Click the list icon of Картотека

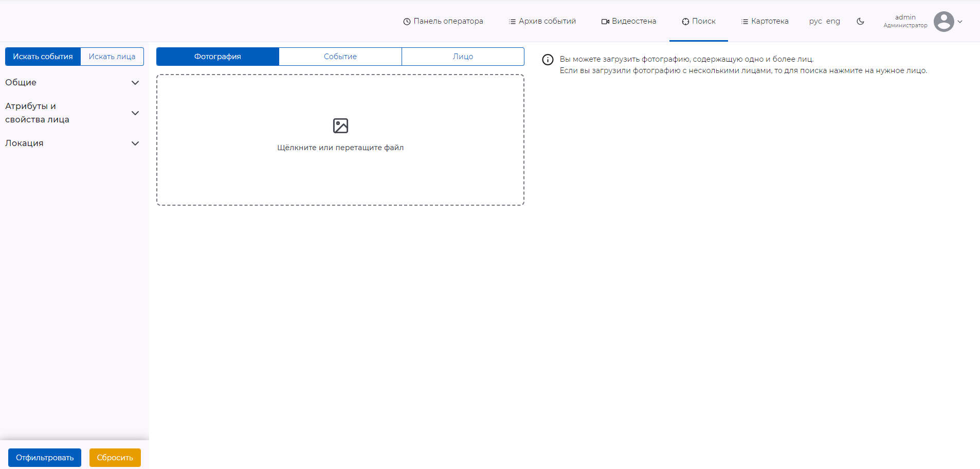point(745,22)
